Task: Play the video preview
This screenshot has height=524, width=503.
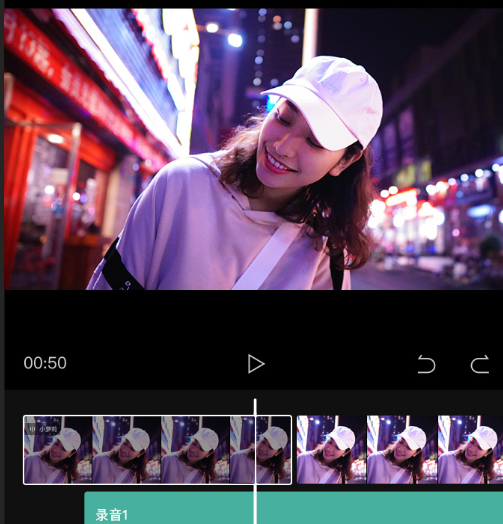Action: pos(256,364)
